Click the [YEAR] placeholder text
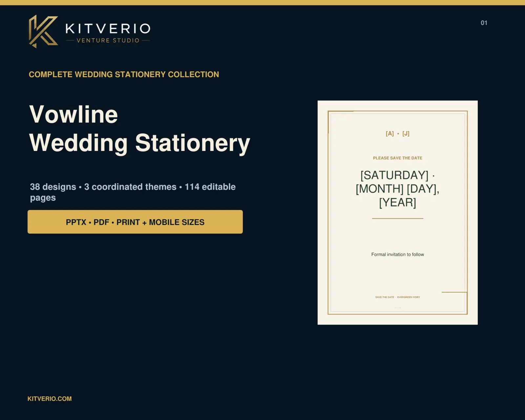 398,202
